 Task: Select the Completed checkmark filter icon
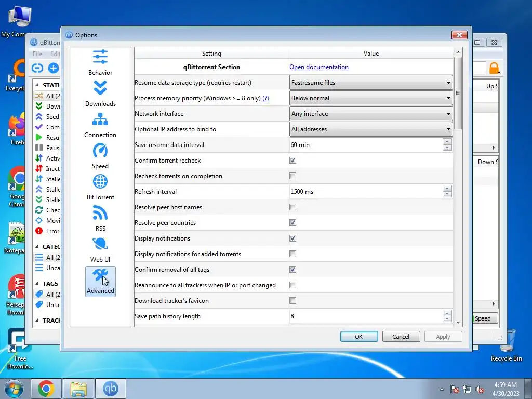point(39,127)
